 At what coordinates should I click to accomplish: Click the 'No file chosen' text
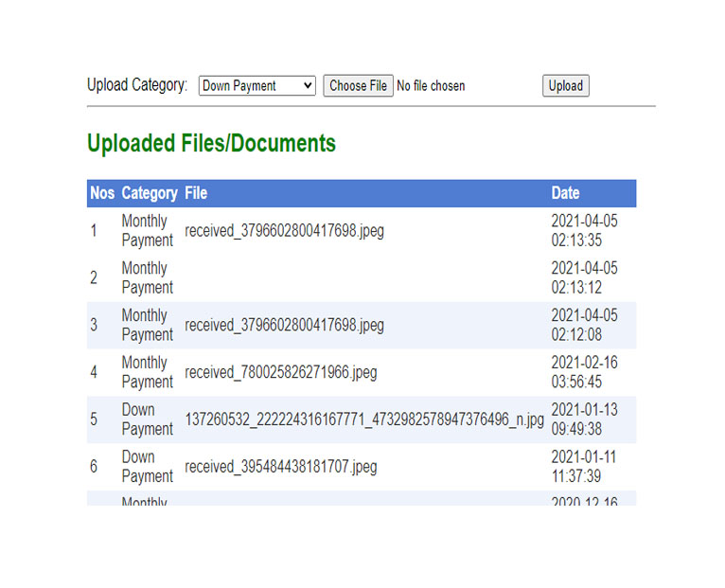pos(431,86)
